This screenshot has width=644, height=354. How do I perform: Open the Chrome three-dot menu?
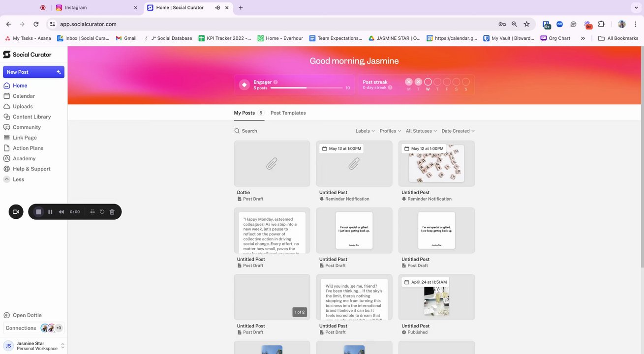635,24
